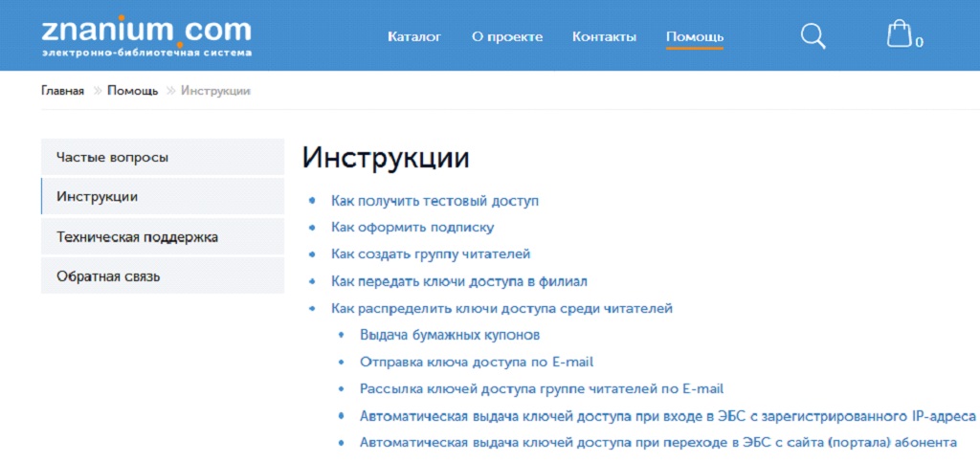Open Как создать группу читателей instruction
The height and width of the screenshot is (462, 980).
pyautogui.click(x=430, y=254)
